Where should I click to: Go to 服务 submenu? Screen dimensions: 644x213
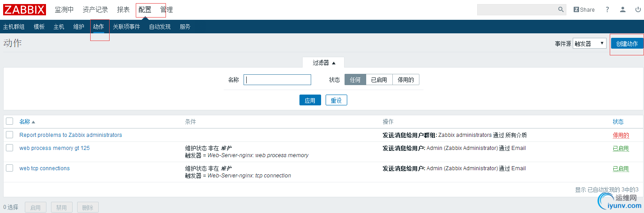[x=185, y=27]
